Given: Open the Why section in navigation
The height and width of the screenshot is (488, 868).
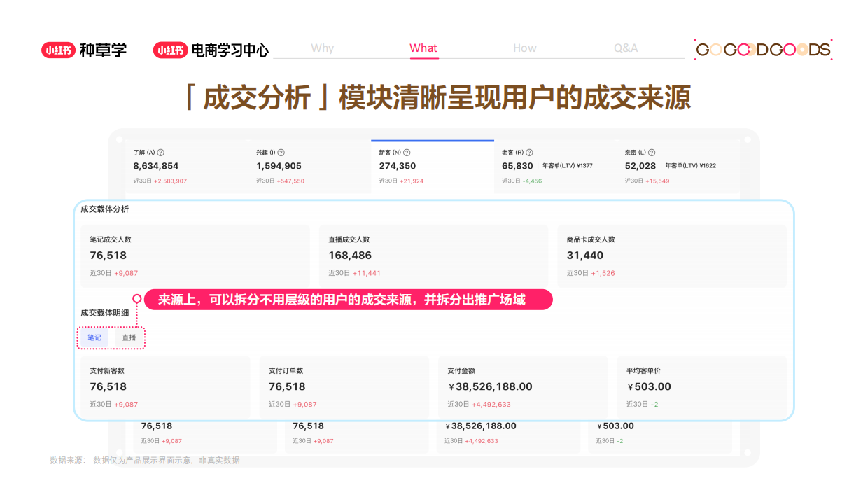Looking at the screenshot, I should (323, 48).
